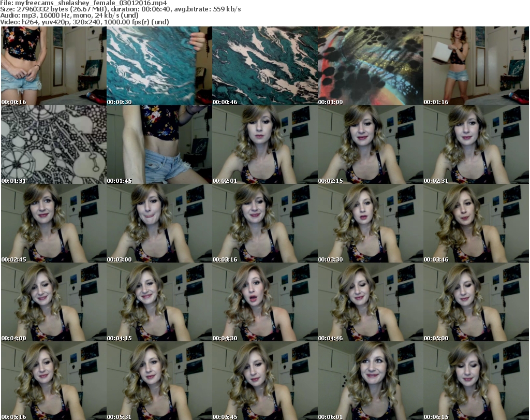
Task: Click the 'Size: 27960332 bytes' info line
Action: (x=120, y=9)
